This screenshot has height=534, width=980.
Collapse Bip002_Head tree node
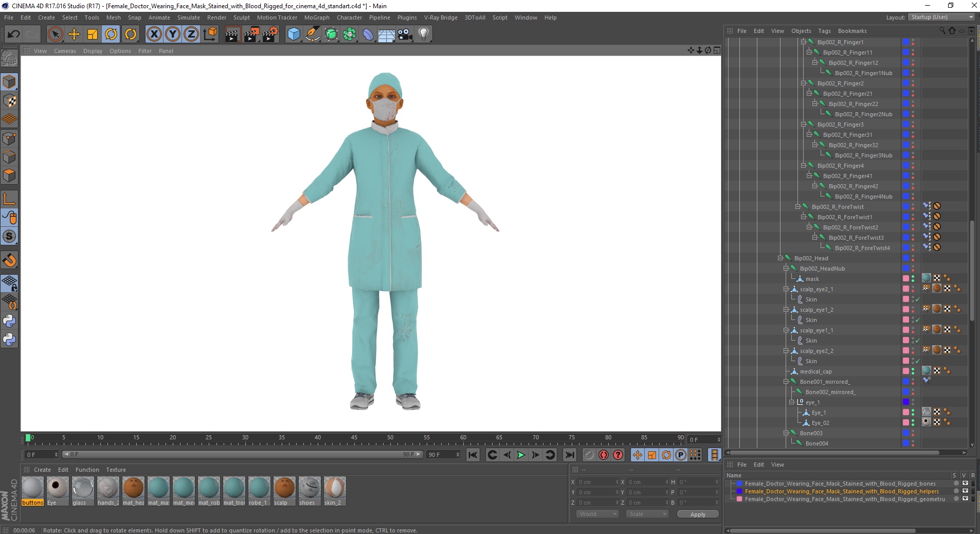click(781, 258)
